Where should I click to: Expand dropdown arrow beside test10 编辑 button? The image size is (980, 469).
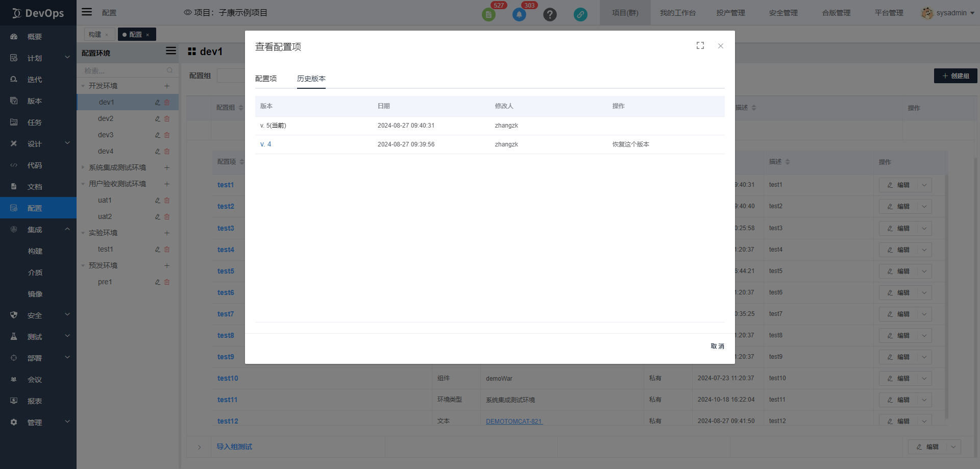924,378
